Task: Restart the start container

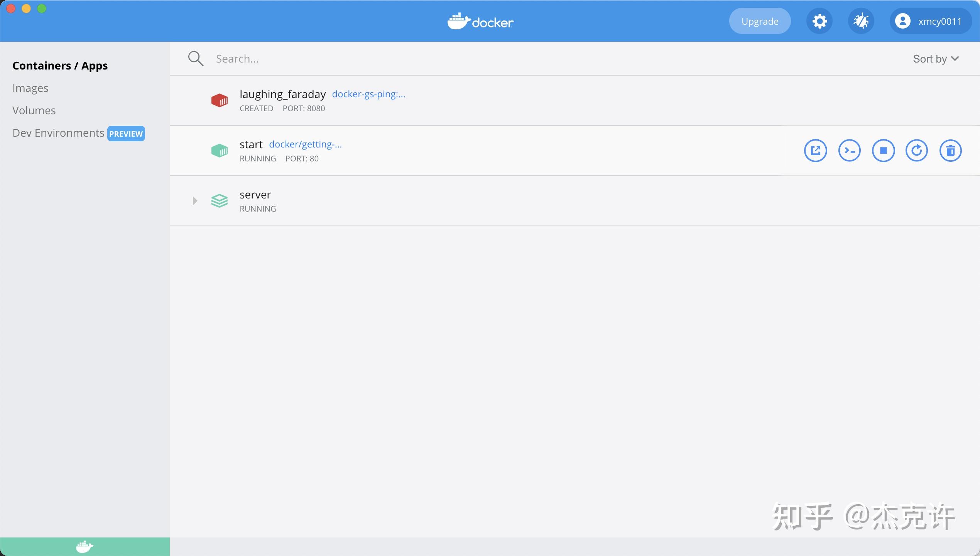Action: [917, 151]
